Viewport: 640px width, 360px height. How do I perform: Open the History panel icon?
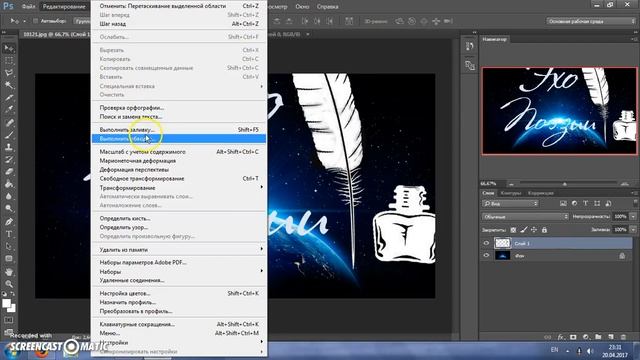point(470,47)
